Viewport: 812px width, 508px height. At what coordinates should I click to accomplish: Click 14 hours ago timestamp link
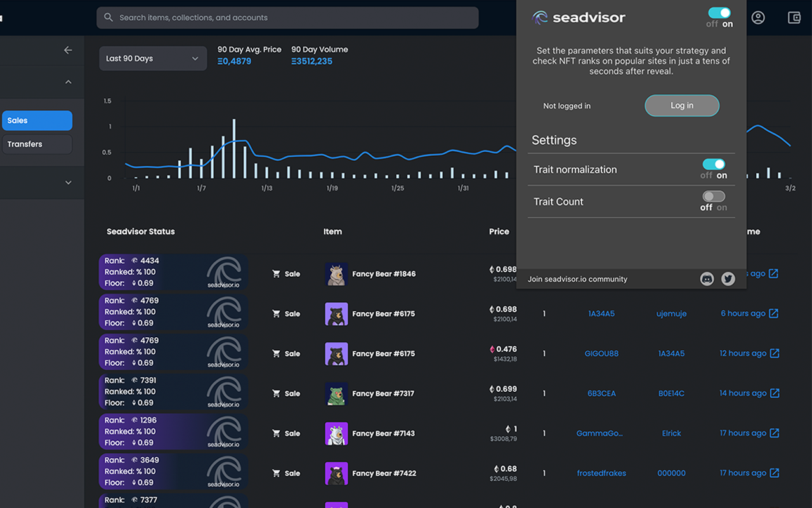(x=743, y=394)
